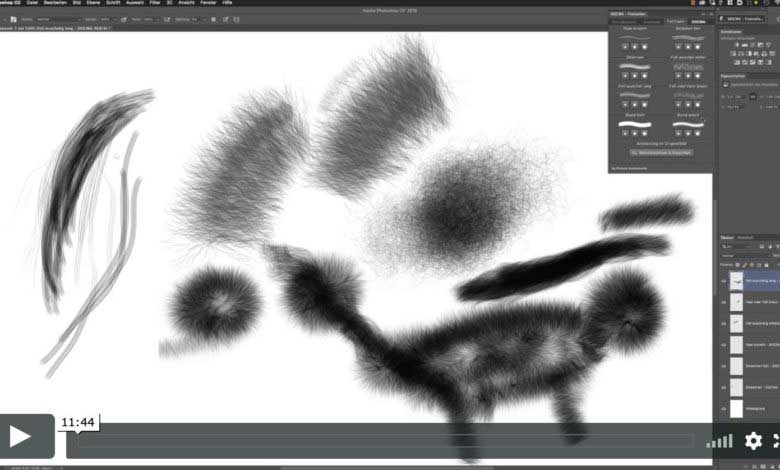Play the video with the play button
The height and width of the screenshot is (470, 780).
coord(27,436)
